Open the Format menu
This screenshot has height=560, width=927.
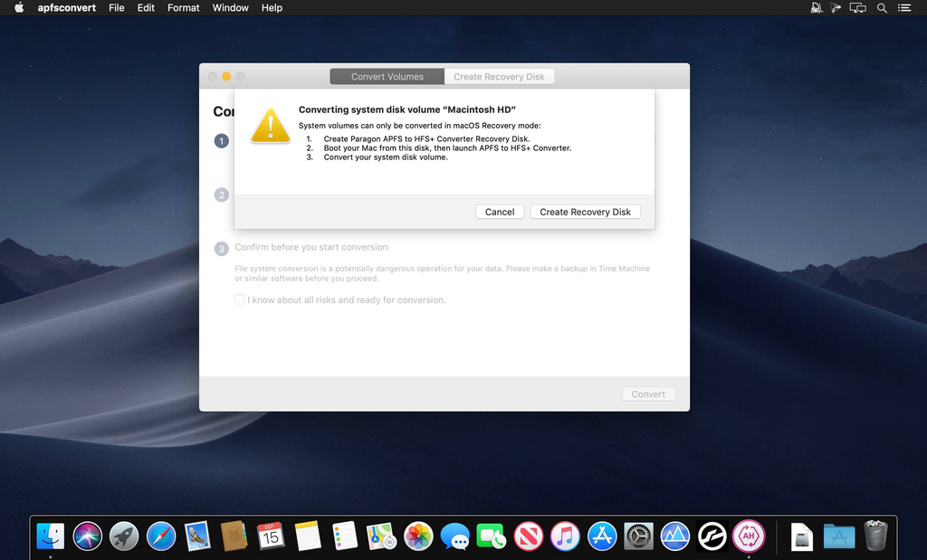(x=184, y=8)
